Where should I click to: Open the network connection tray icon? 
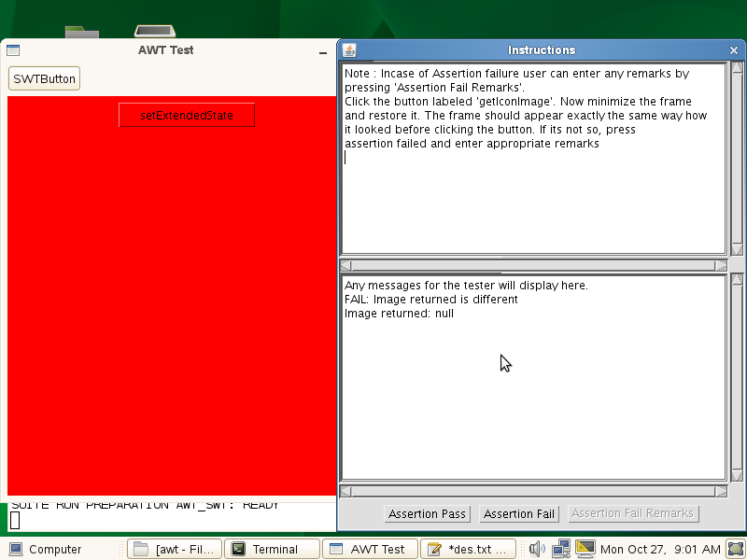561,549
